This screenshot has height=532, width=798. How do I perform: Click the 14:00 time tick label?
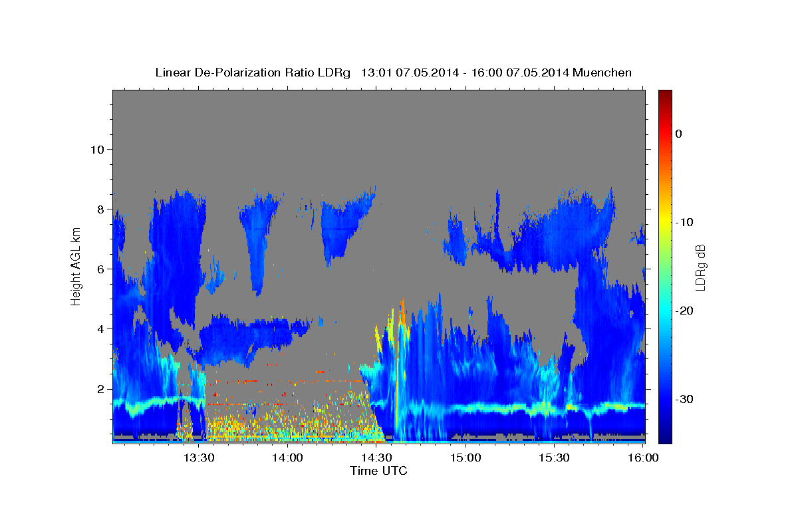click(x=288, y=458)
